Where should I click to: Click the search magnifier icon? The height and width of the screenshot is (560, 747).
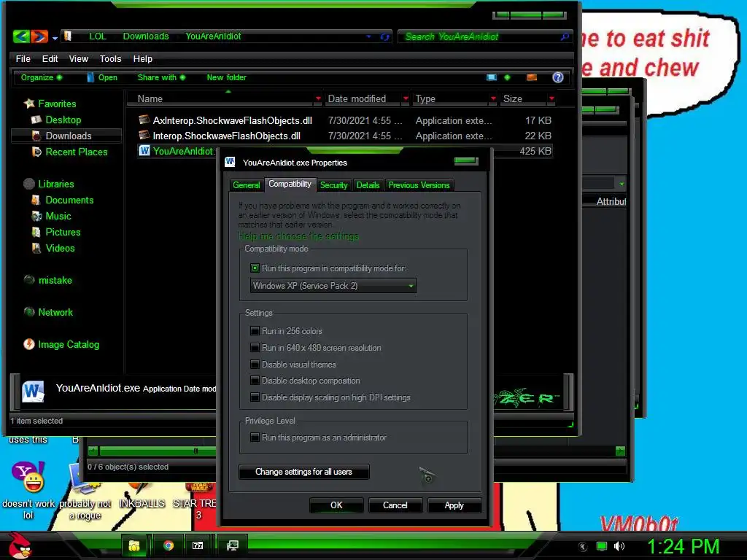click(x=565, y=36)
